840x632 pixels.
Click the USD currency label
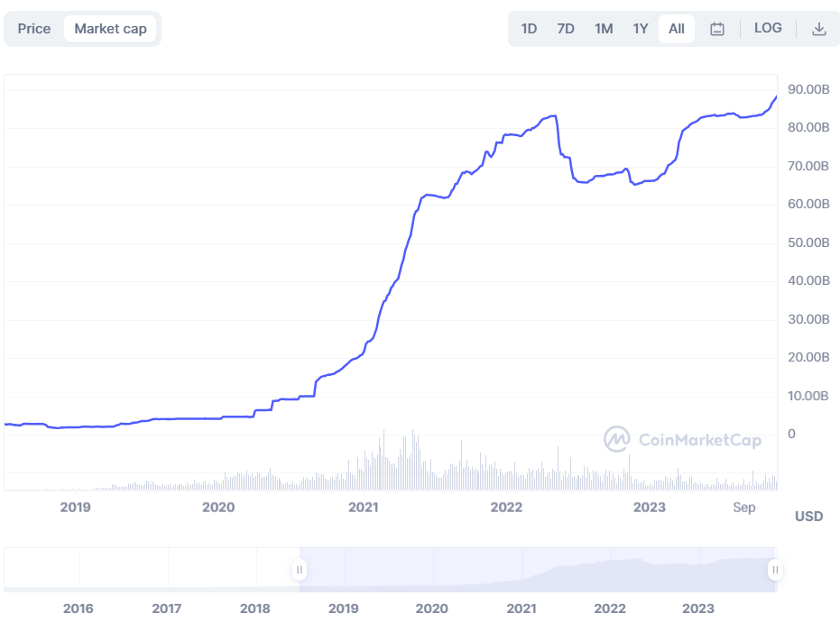tap(808, 517)
